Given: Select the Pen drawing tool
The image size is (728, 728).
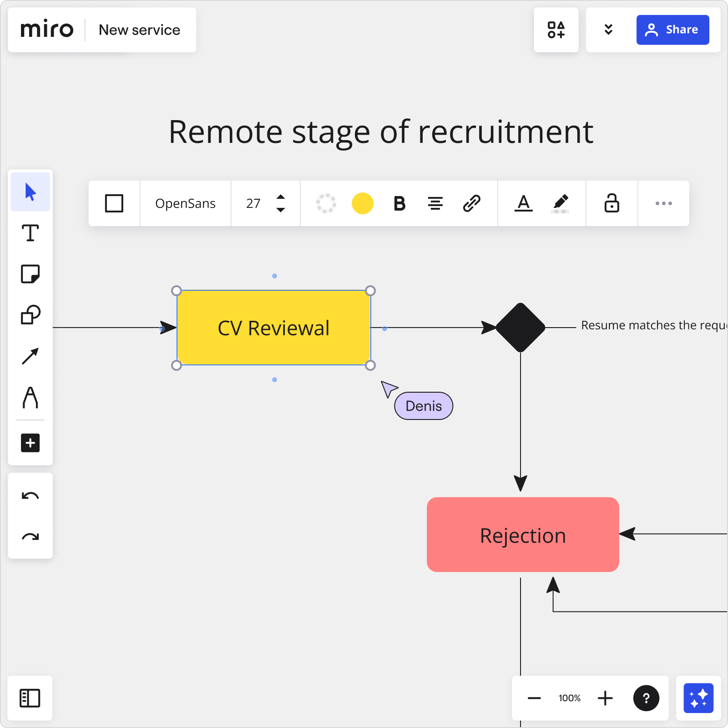Looking at the screenshot, I should tap(30, 397).
